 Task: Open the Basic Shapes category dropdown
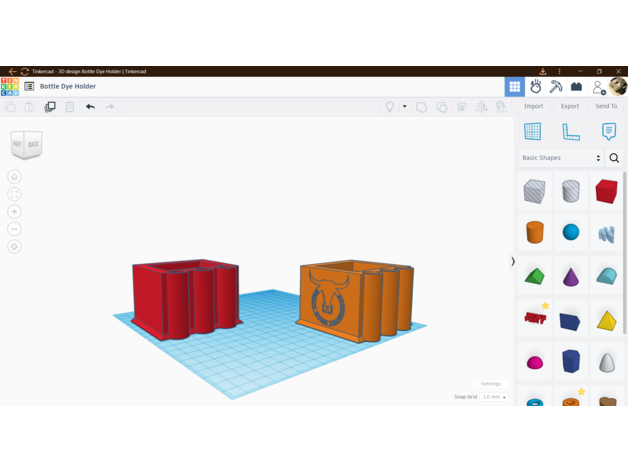pos(561,158)
